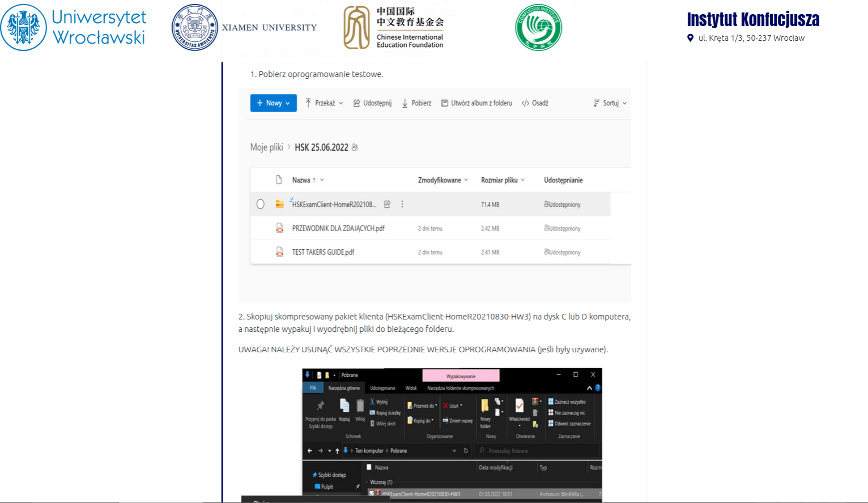Open the Sortuj dropdown

coord(610,103)
